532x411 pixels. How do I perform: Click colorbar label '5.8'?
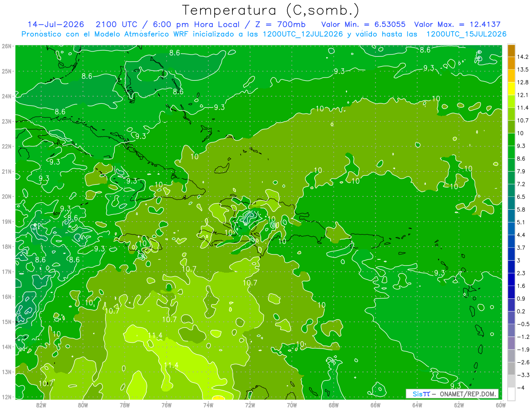click(522, 209)
